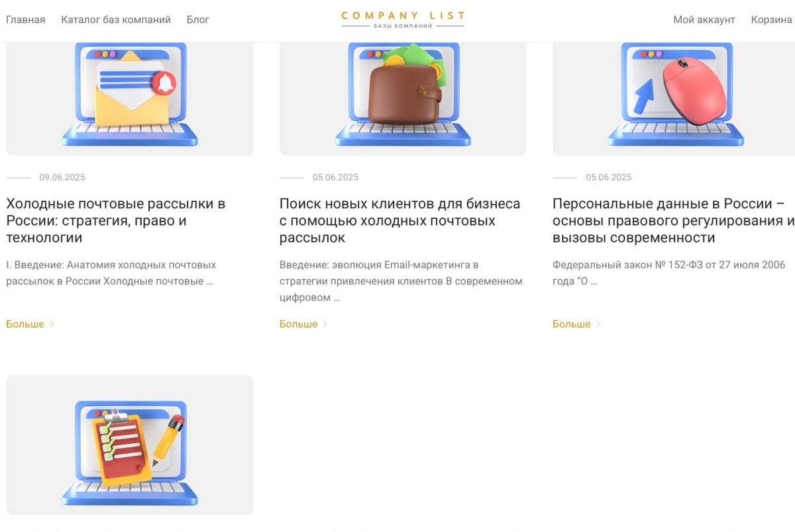
Task: Open the Блог menu item
Action: coord(198,20)
